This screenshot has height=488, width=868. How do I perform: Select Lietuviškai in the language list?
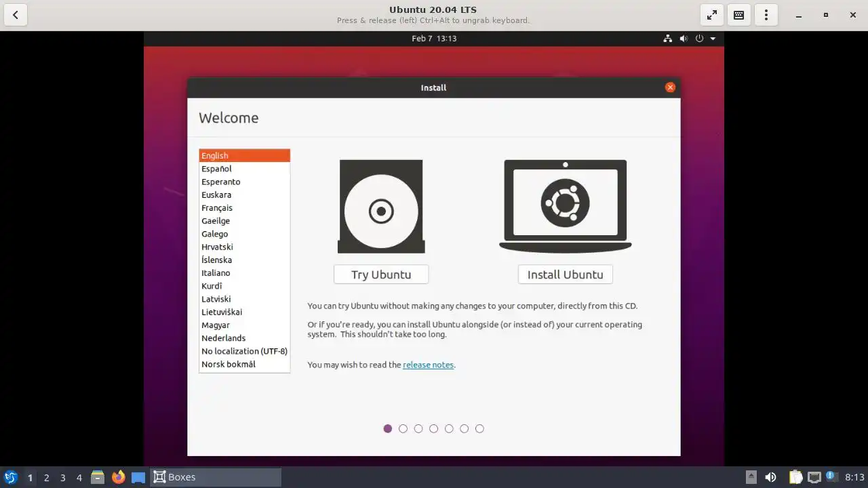point(244,312)
